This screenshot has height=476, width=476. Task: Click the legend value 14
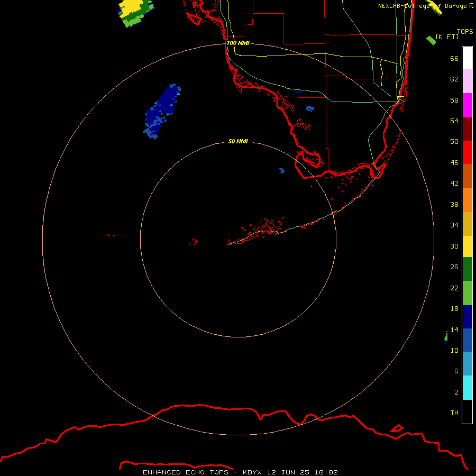coord(454,329)
